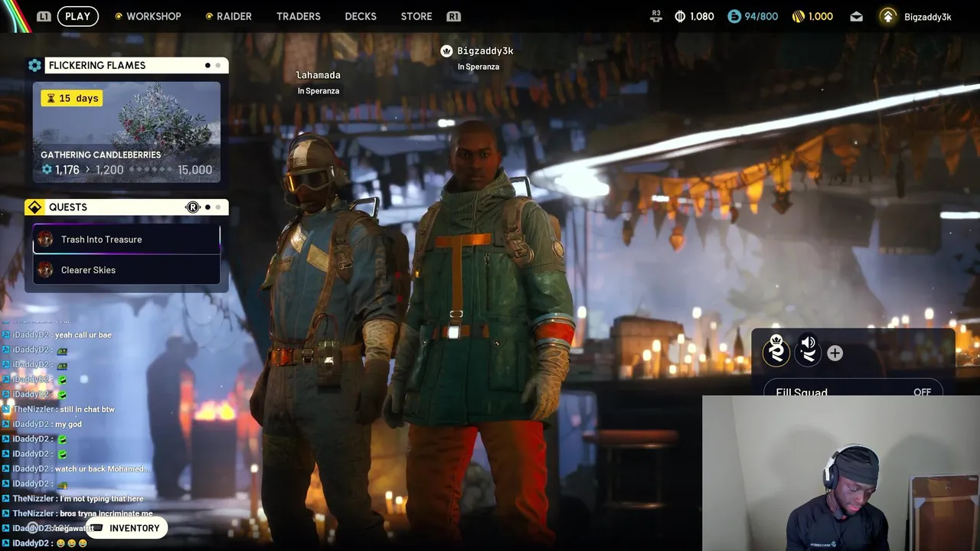Select first page dot of Flickering Flames
The image size is (980, 551).
pos(207,65)
